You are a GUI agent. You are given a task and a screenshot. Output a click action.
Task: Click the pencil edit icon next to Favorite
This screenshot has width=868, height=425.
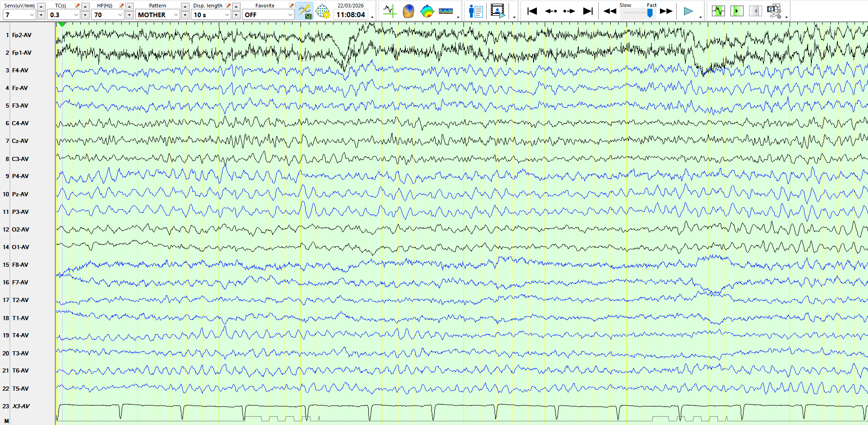point(292,6)
